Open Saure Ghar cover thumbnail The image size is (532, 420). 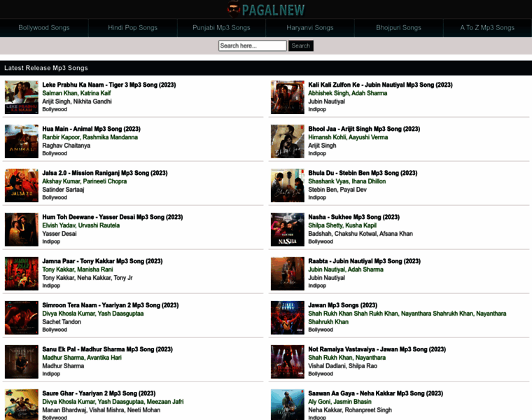click(22, 405)
